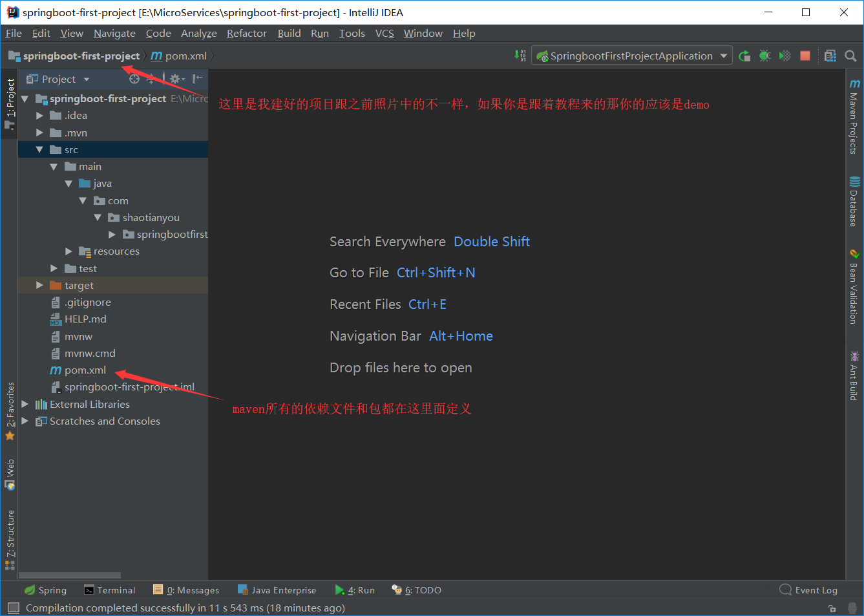Image resolution: width=864 pixels, height=616 pixels.
Task: Click pom.xml breadcrumb in navigation bar
Action: tap(179, 56)
